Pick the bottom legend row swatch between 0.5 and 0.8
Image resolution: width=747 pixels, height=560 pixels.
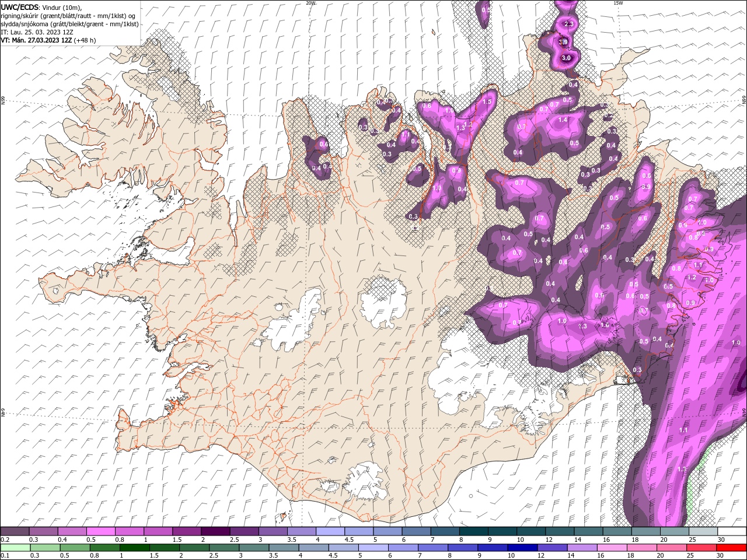(75, 547)
